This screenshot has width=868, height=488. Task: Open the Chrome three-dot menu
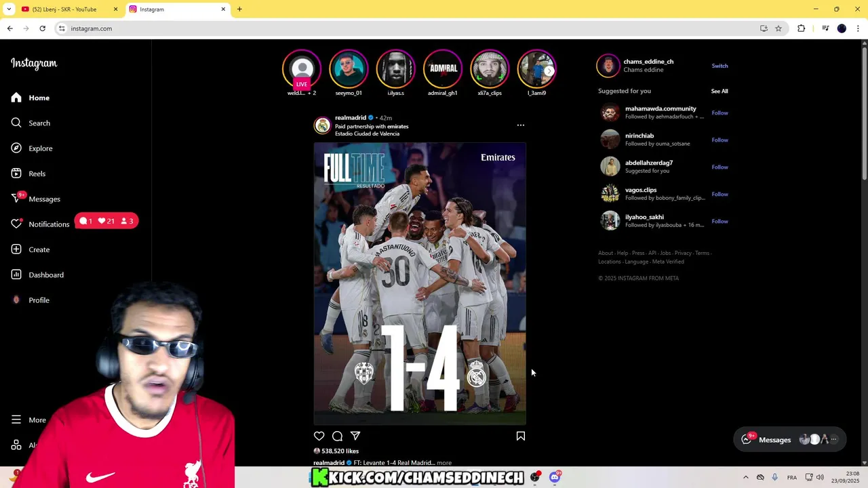(x=858, y=28)
